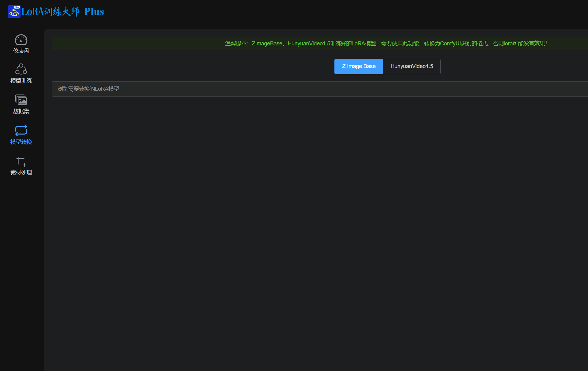Viewport: 588px width, 371px height.
Task: Select the 模型转换 convert arrows icon
Action: click(21, 130)
